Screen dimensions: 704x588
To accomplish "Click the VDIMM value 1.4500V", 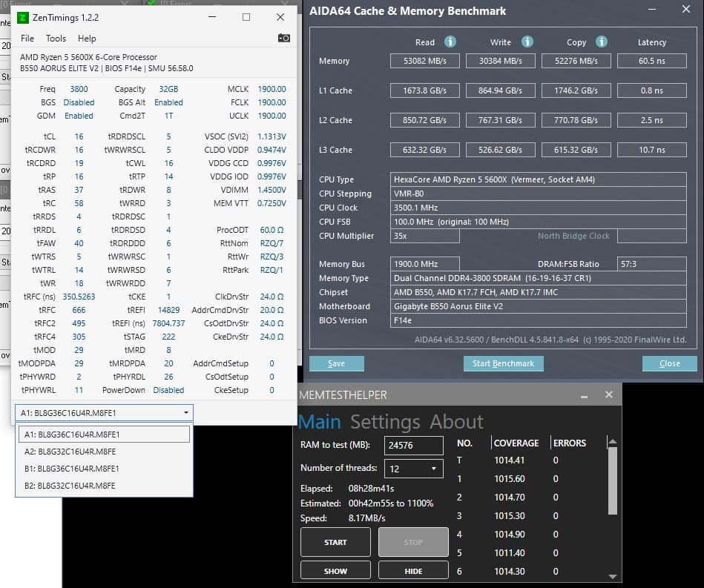I will (x=272, y=190).
